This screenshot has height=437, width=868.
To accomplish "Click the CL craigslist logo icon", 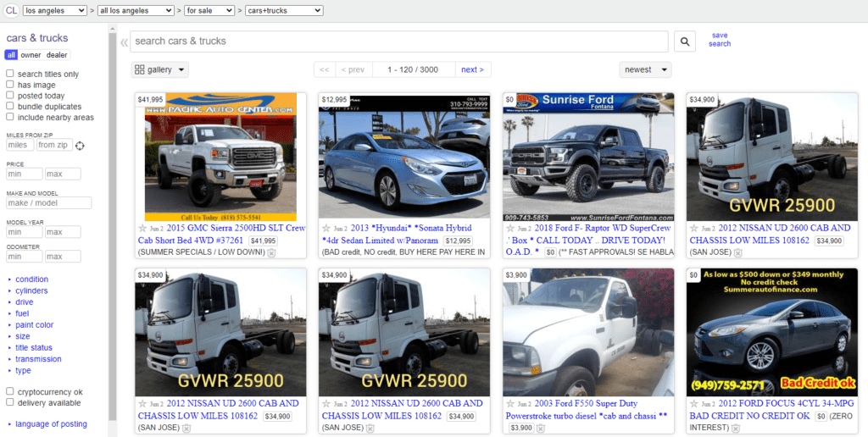I will pos(11,10).
